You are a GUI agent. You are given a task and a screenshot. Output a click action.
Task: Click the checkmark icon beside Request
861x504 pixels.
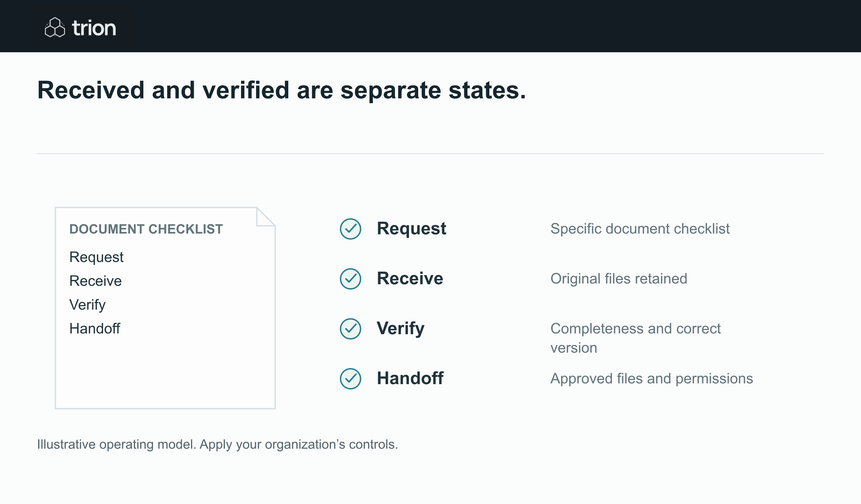351,229
